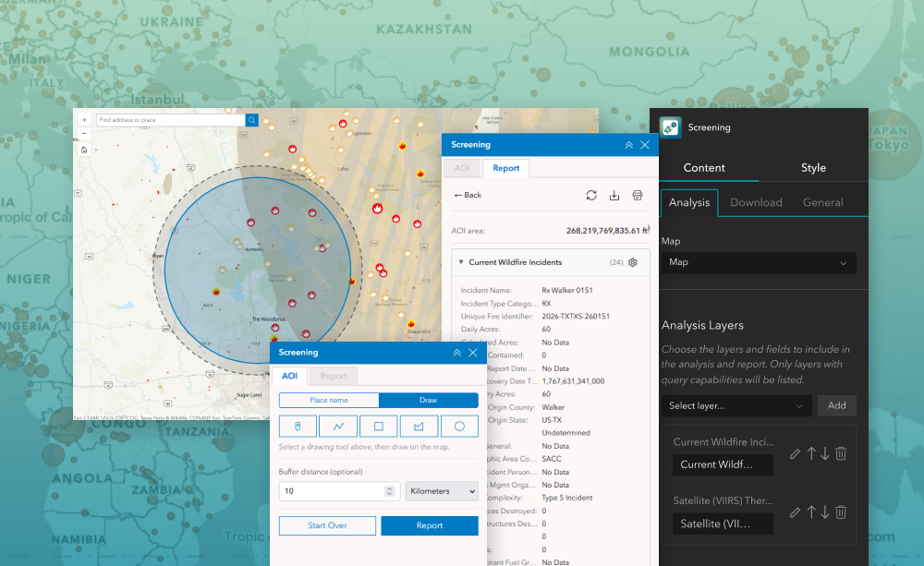
Task: Switch to the Style tab
Action: pyautogui.click(x=813, y=168)
